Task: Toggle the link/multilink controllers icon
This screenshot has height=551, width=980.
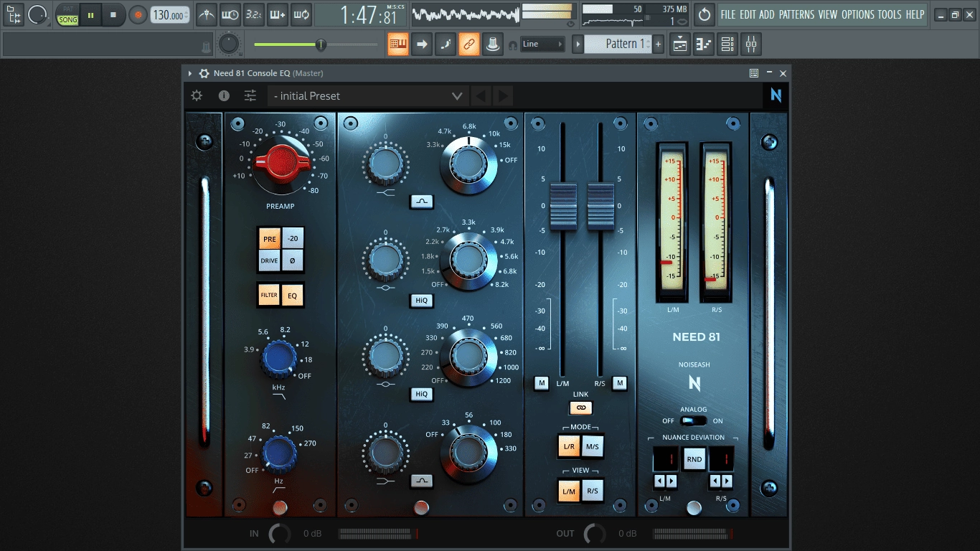Action: tap(468, 44)
